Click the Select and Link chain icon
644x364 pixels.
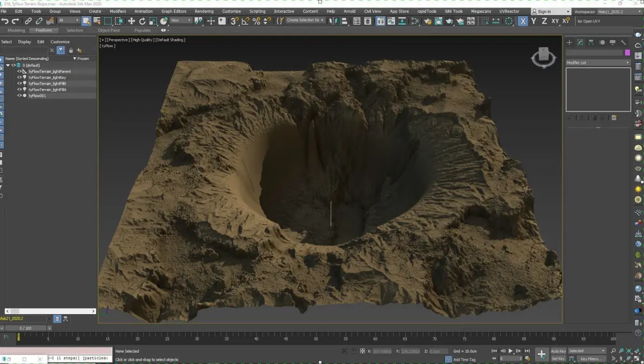click(x=28, y=21)
